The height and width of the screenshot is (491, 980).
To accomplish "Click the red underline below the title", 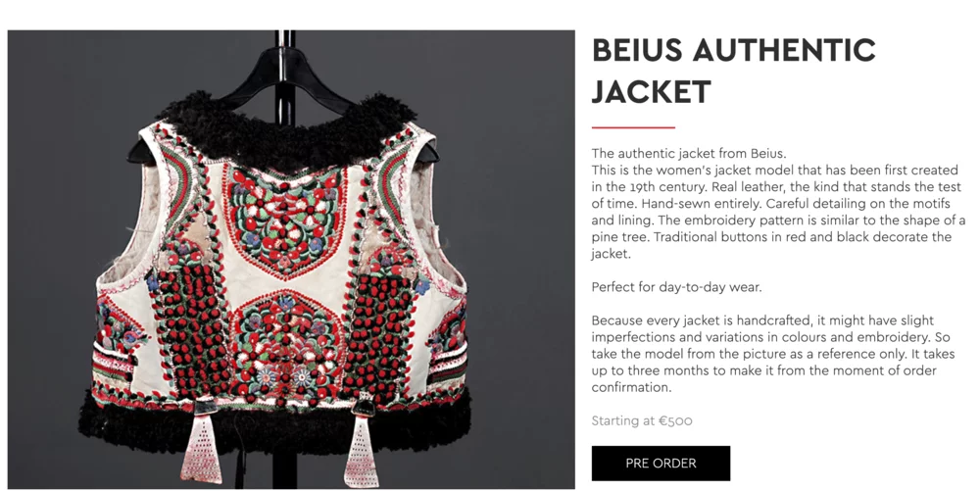I will click(633, 127).
